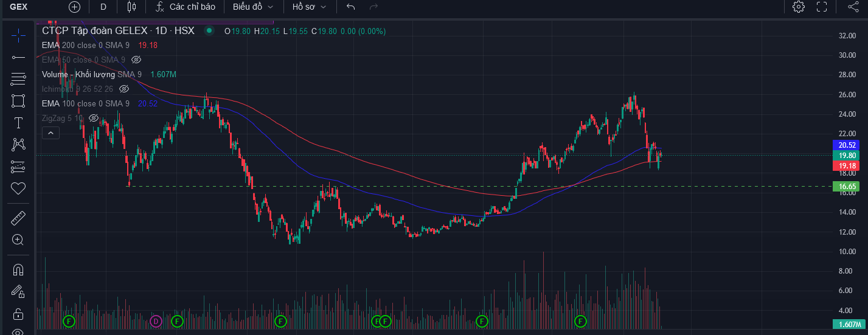Change the D timeframe interval

click(x=103, y=7)
